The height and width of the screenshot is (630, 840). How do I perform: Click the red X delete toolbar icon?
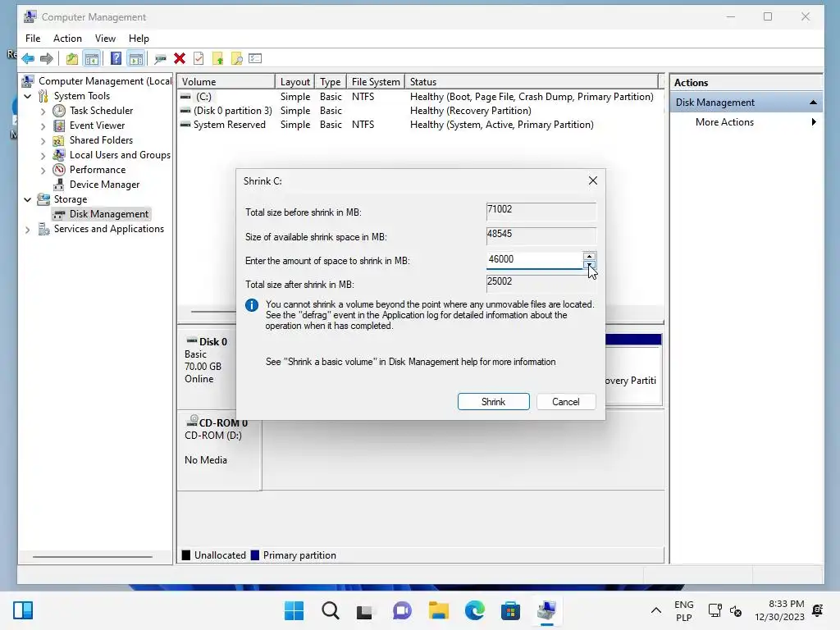(180, 58)
